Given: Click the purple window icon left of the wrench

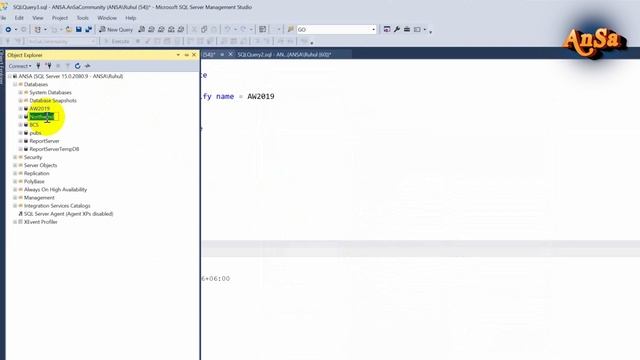Looking at the screenshot, I should [387, 29].
